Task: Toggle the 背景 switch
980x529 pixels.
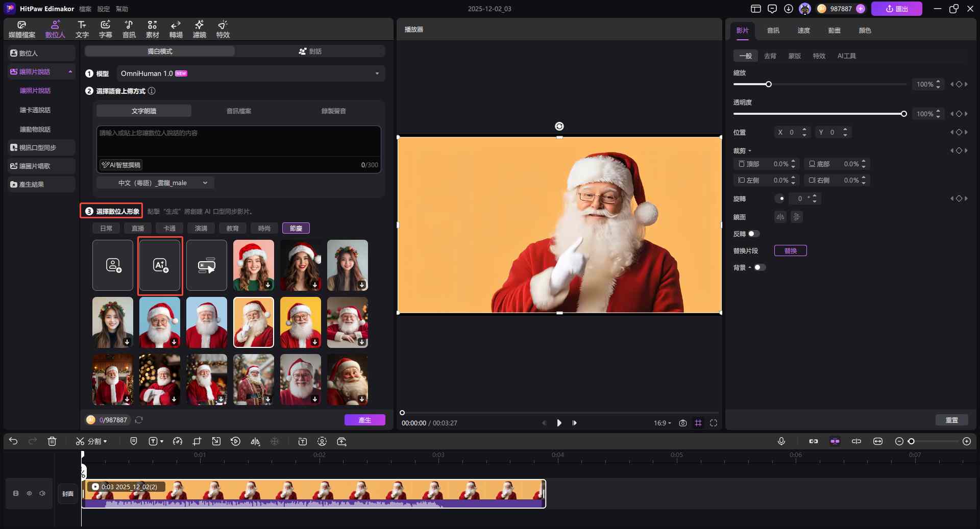Action: click(x=759, y=267)
